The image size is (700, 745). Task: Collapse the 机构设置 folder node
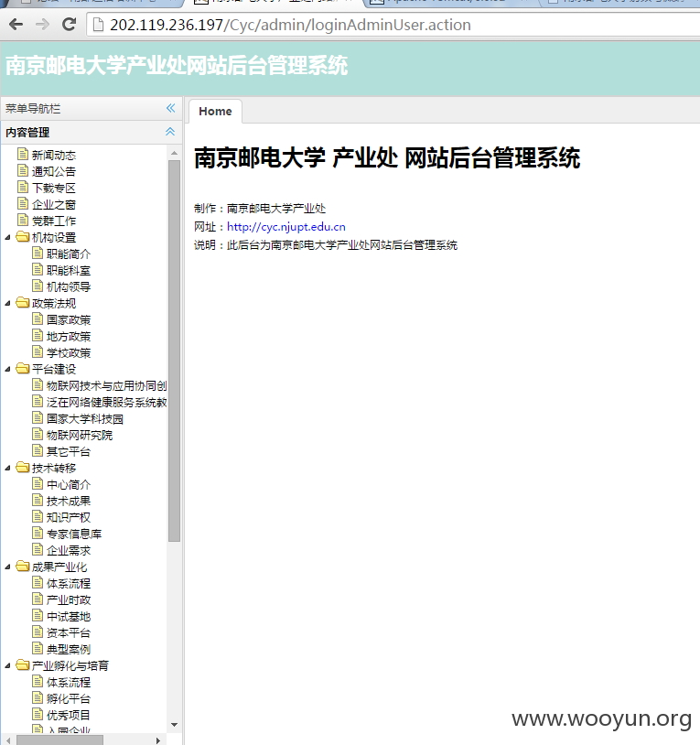pyautogui.click(x=7, y=237)
